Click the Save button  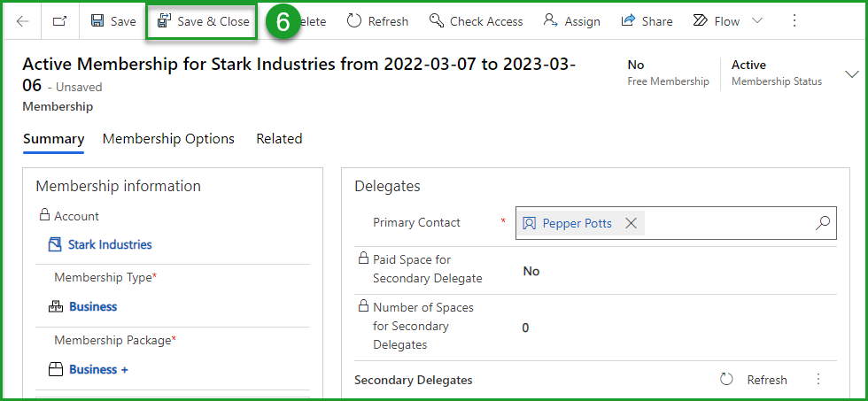(113, 21)
